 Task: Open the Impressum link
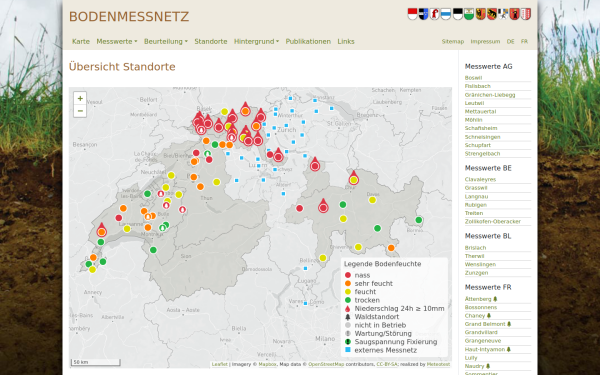[x=485, y=41]
